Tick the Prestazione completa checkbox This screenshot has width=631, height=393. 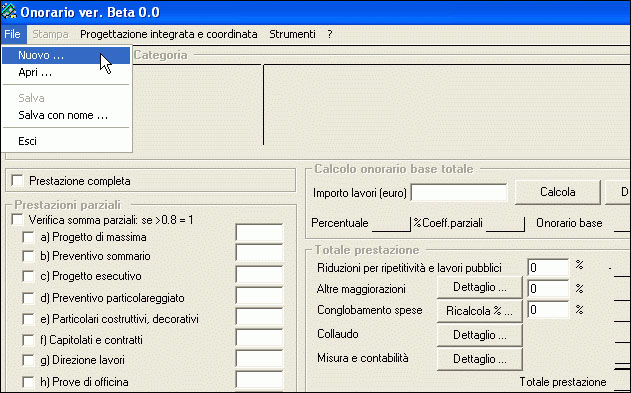17,180
